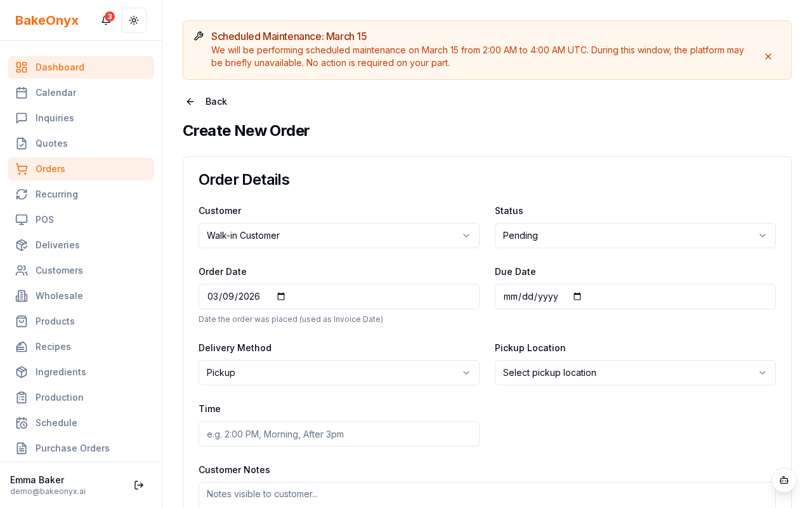Open the Due Date calendar picker

pos(577,297)
